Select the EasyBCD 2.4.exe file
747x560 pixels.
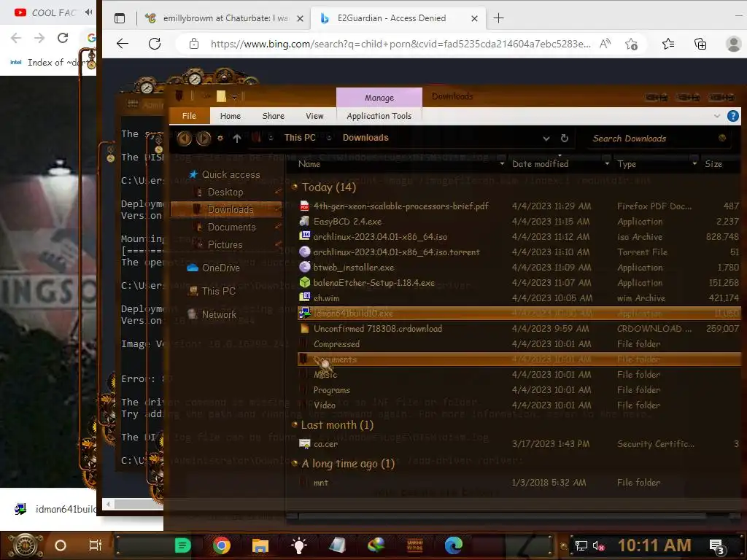(519, 222)
